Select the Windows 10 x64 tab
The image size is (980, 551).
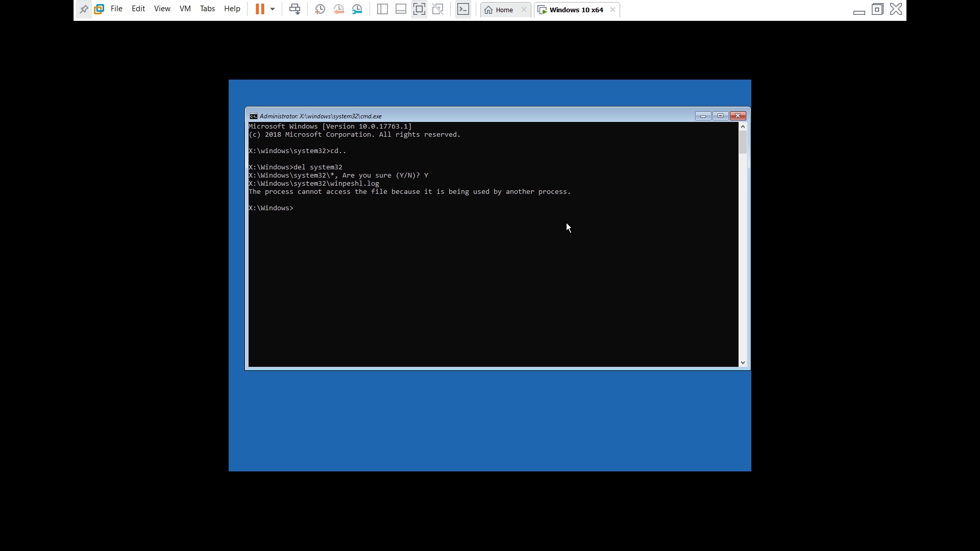tap(576, 10)
